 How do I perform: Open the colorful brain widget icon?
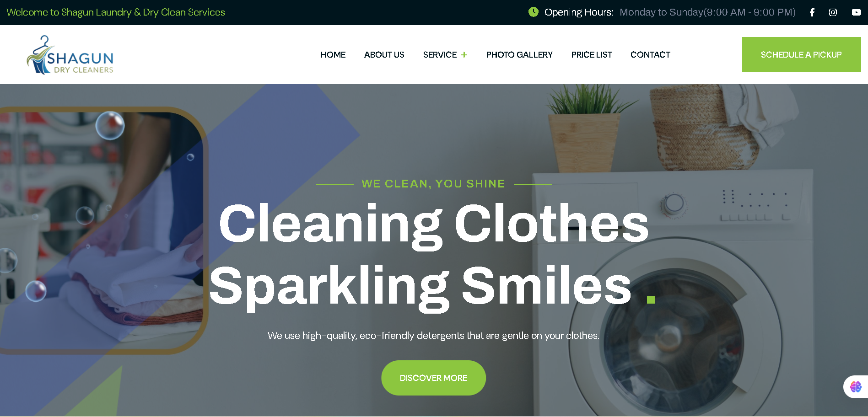856,387
